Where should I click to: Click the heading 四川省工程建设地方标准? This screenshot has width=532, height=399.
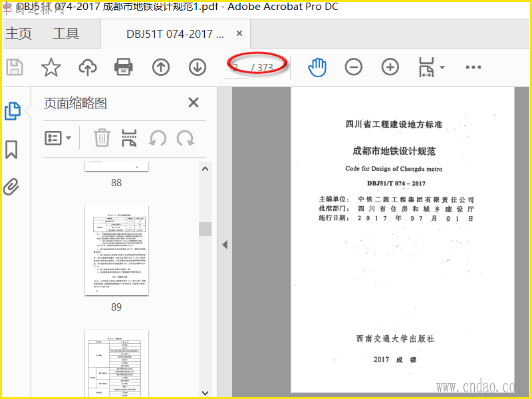point(394,124)
